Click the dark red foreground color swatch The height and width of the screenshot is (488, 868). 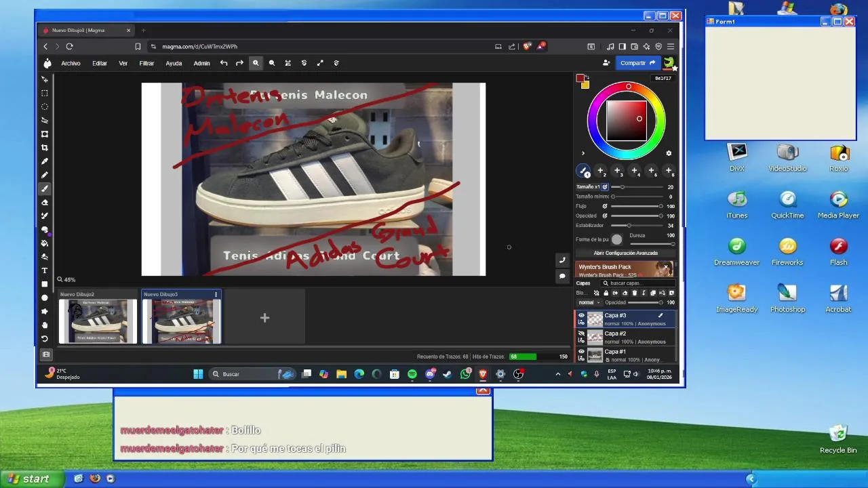pyautogui.click(x=580, y=79)
